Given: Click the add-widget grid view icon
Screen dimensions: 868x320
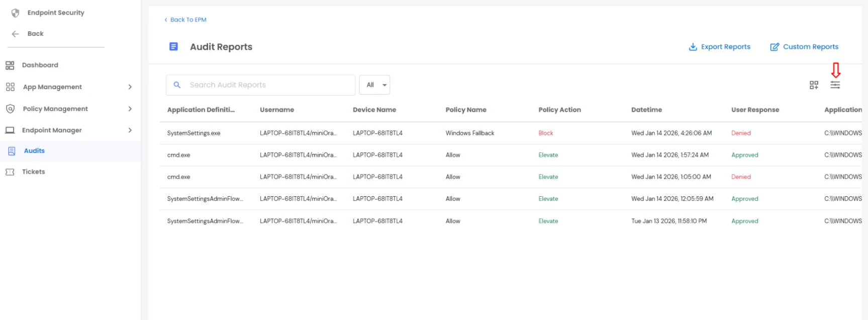Looking at the screenshot, I should pyautogui.click(x=814, y=85).
